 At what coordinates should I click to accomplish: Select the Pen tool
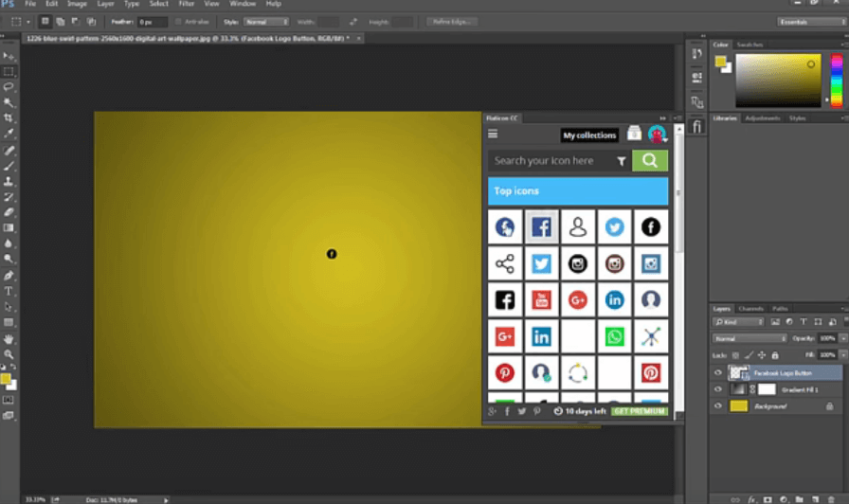[x=9, y=276]
